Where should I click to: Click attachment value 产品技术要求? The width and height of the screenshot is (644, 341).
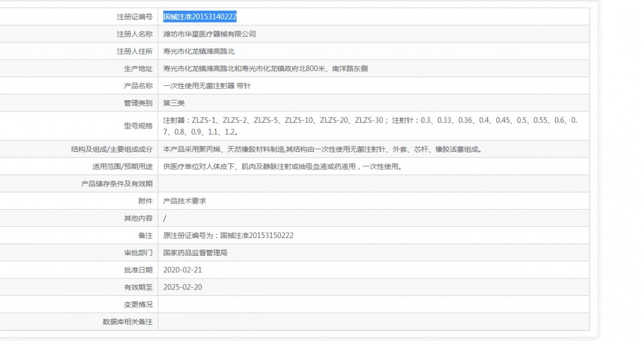click(x=185, y=201)
